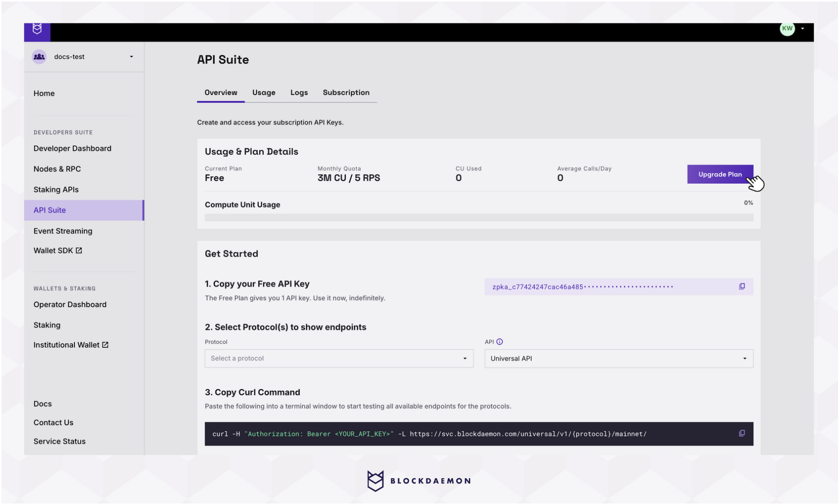Click the masked API key field
838x504 pixels.
(x=619, y=286)
